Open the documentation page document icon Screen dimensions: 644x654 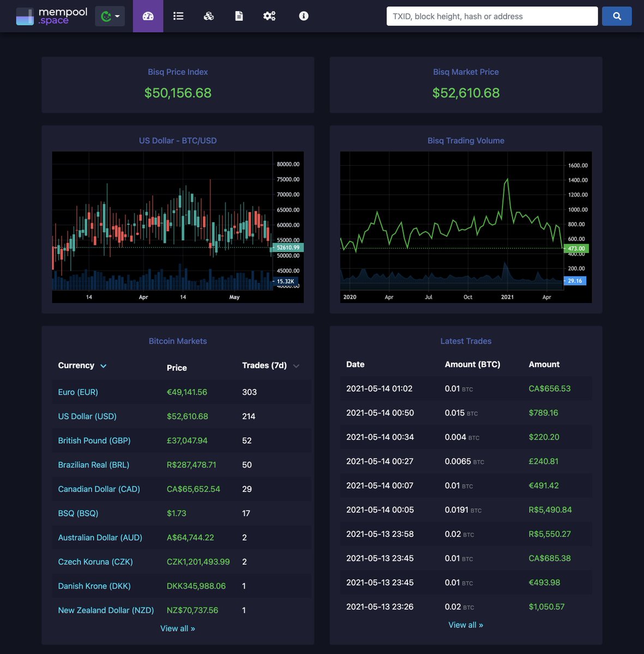point(239,16)
